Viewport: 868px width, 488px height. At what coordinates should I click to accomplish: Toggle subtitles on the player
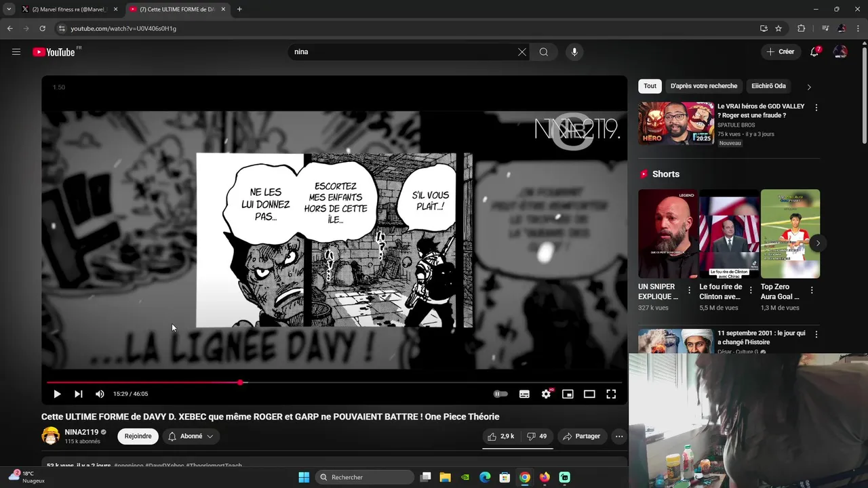click(524, 394)
